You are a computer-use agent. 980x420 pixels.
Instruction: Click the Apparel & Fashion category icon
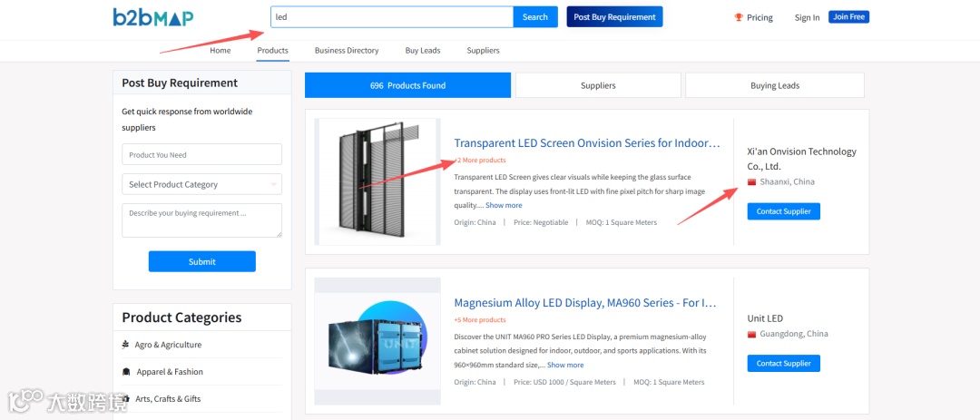(x=125, y=372)
